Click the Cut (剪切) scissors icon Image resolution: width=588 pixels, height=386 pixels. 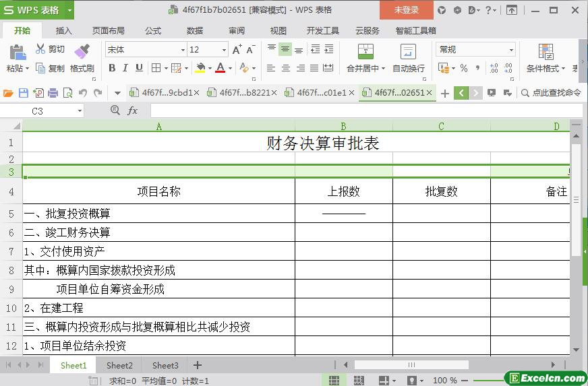(40, 49)
